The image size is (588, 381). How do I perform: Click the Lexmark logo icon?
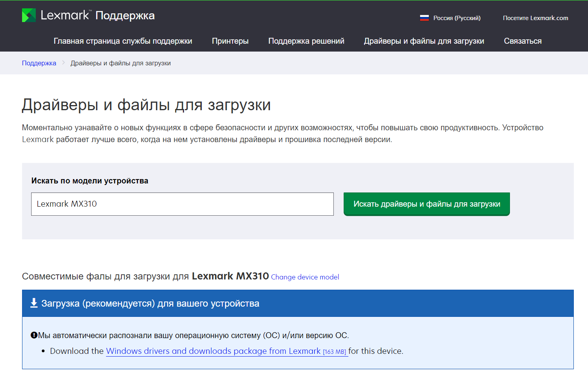29,15
